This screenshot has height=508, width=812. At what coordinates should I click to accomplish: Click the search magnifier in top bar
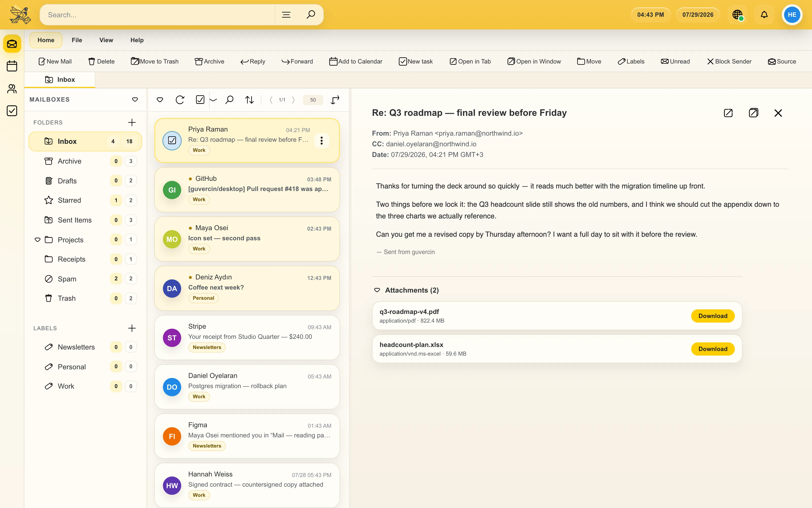311,14
